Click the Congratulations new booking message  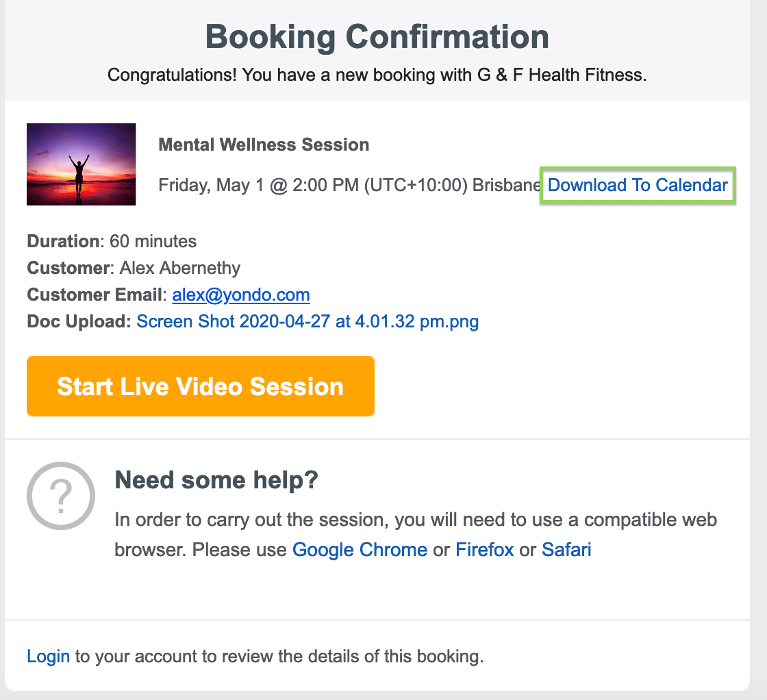pyautogui.click(x=377, y=74)
